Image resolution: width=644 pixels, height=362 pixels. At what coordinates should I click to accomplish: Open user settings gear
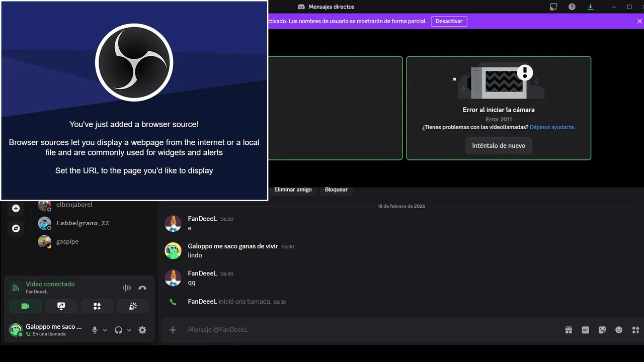pyautogui.click(x=142, y=330)
